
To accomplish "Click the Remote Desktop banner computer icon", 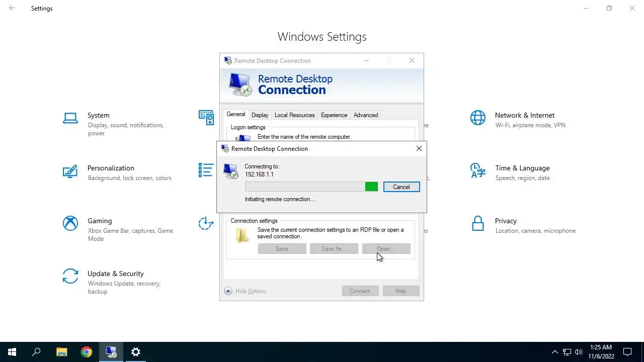I will coord(239,84).
